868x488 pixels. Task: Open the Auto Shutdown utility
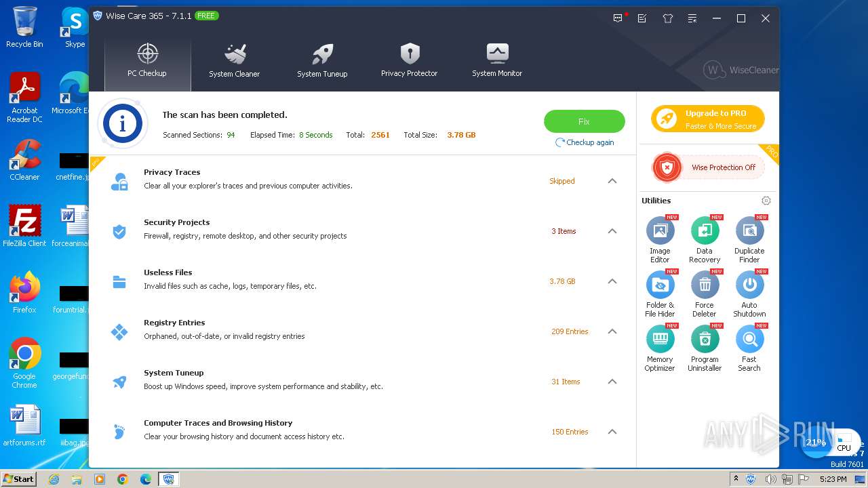(x=749, y=285)
